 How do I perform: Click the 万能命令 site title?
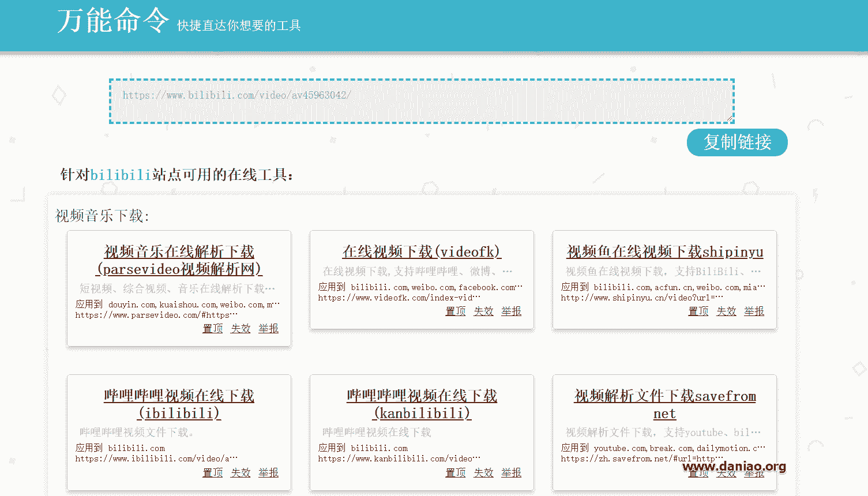point(113,20)
